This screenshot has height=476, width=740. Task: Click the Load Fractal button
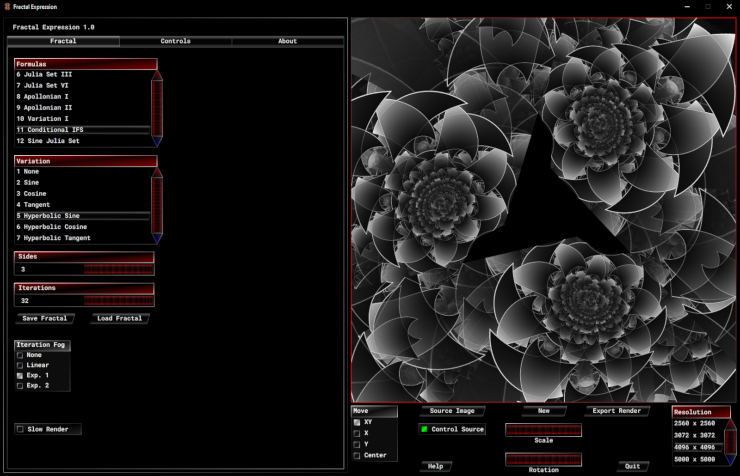119,319
